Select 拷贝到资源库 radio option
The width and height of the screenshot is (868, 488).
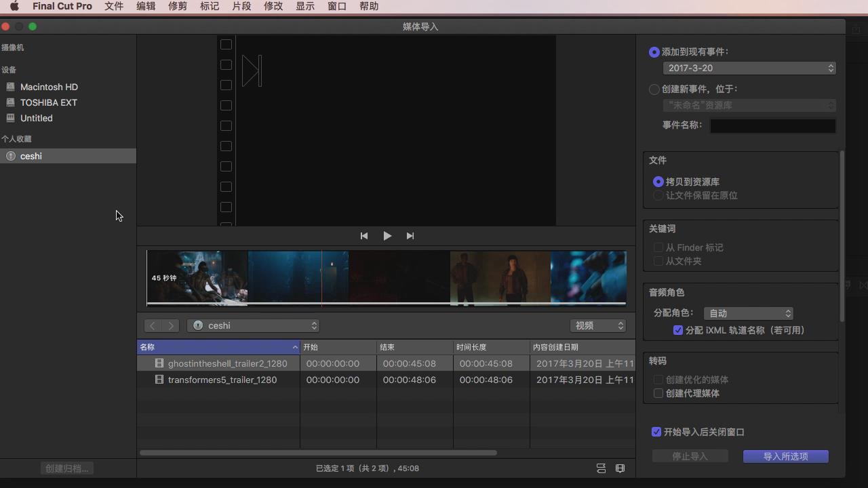tap(658, 182)
